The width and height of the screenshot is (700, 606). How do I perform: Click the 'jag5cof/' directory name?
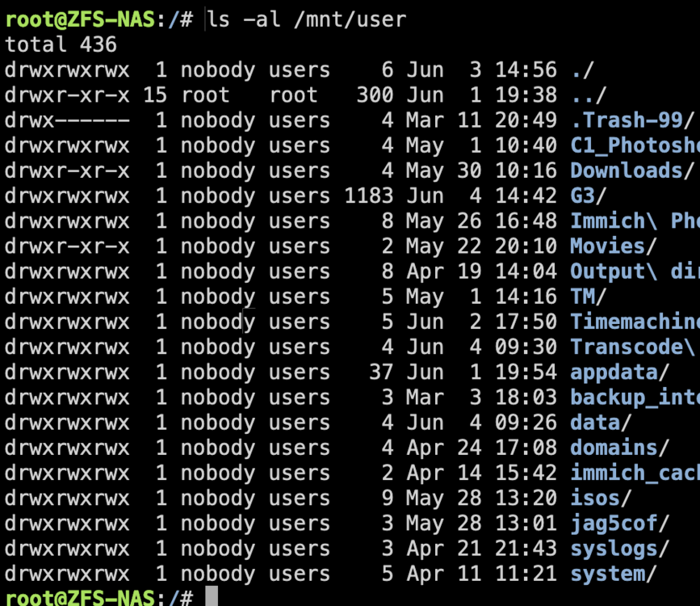click(x=620, y=524)
